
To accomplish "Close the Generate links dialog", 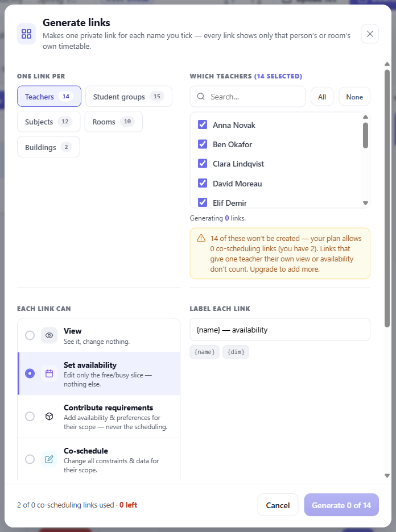I will 370,34.
